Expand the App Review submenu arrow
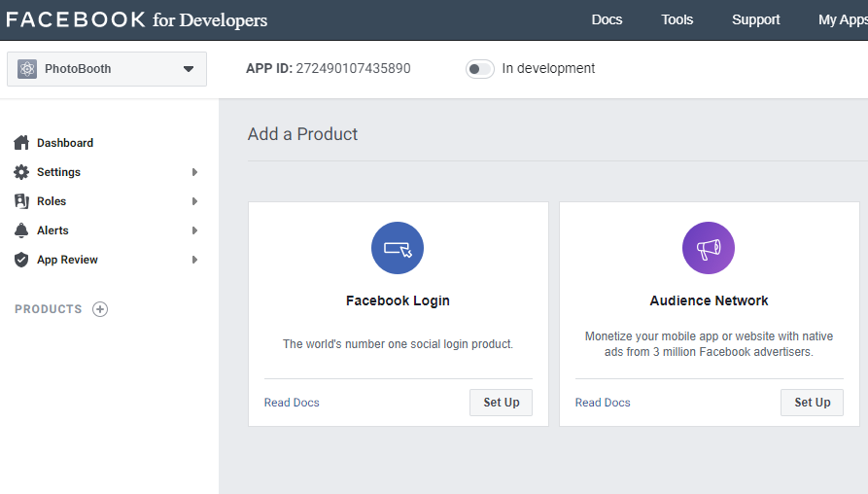 (194, 260)
